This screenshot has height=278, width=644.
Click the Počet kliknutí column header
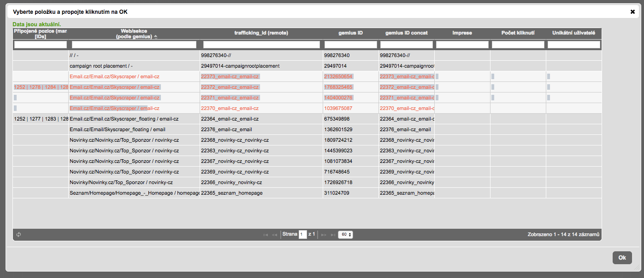click(518, 33)
